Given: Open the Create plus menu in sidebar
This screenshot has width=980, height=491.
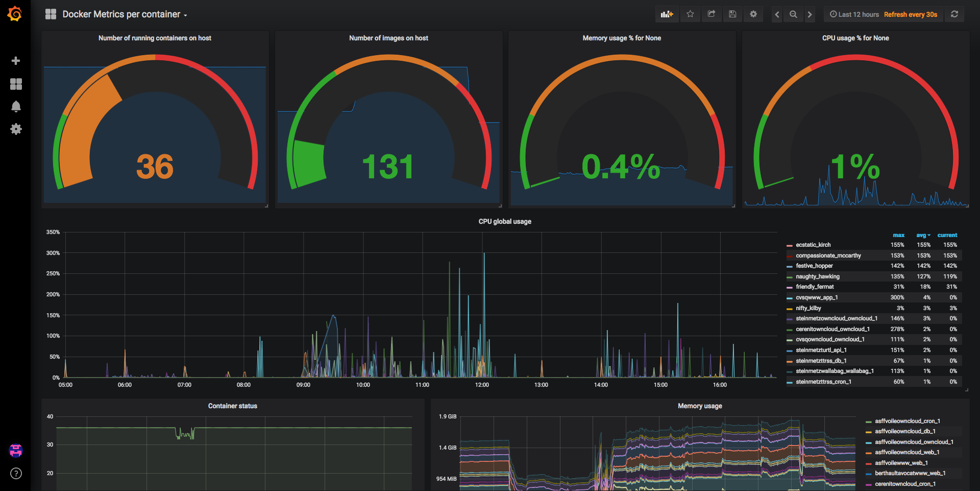Looking at the screenshot, I should (16, 61).
